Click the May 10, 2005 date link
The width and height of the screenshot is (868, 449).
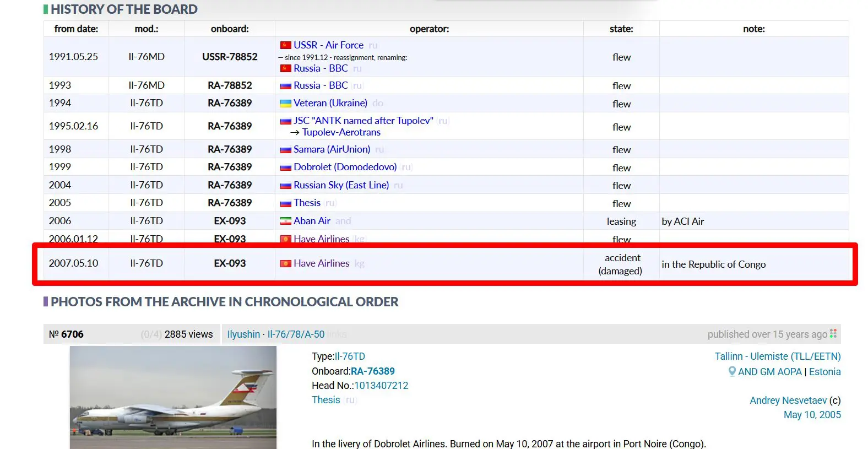812,415
